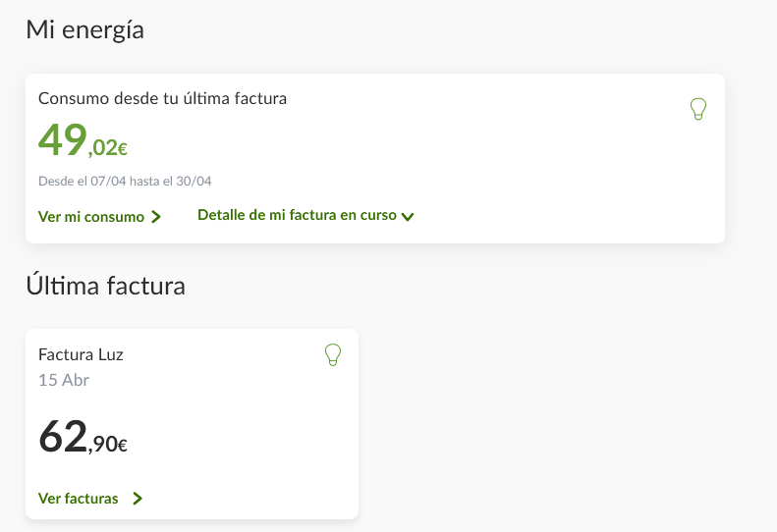Click the large green 49 consumption figure
The width and height of the screenshot is (777, 532).
(x=63, y=140)
